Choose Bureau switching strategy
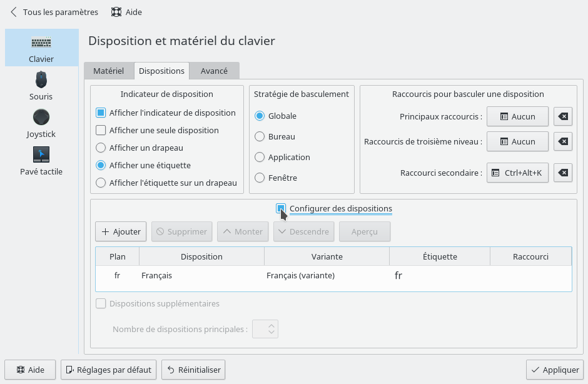 tap(260, 136)
